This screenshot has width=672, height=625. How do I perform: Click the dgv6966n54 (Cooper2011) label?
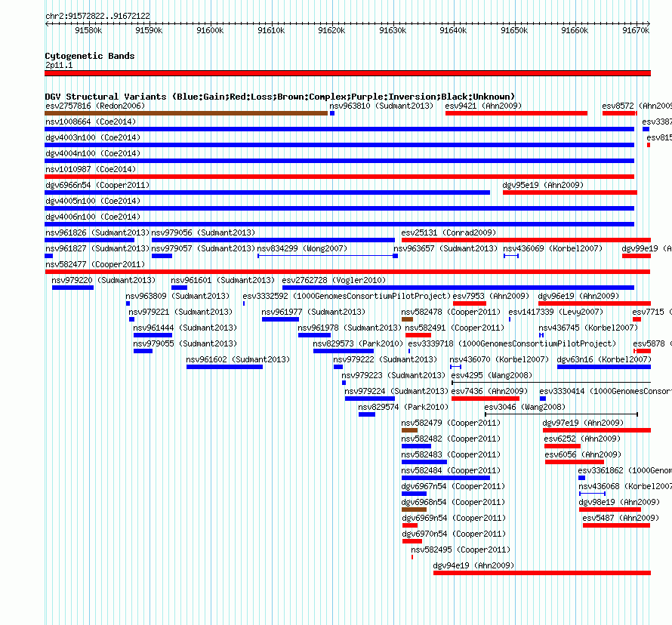point(97,185)
